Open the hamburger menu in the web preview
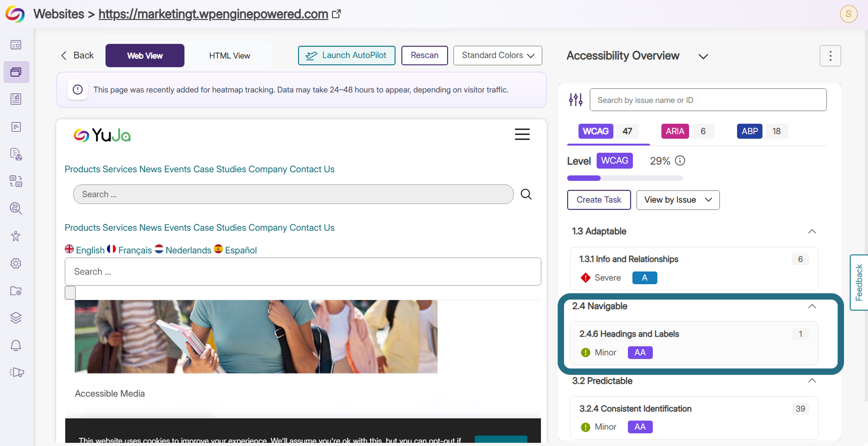Screen dimensions: 868x446 click(x=522, y=134)
